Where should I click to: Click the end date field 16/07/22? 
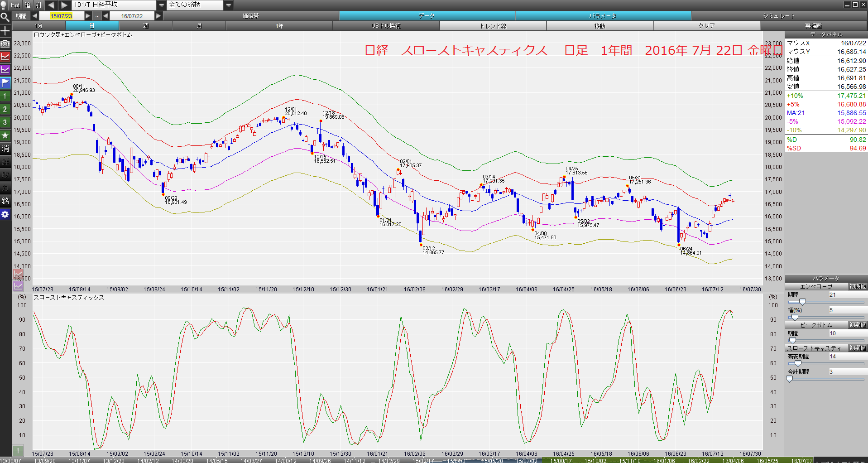(x=132, y=16)
